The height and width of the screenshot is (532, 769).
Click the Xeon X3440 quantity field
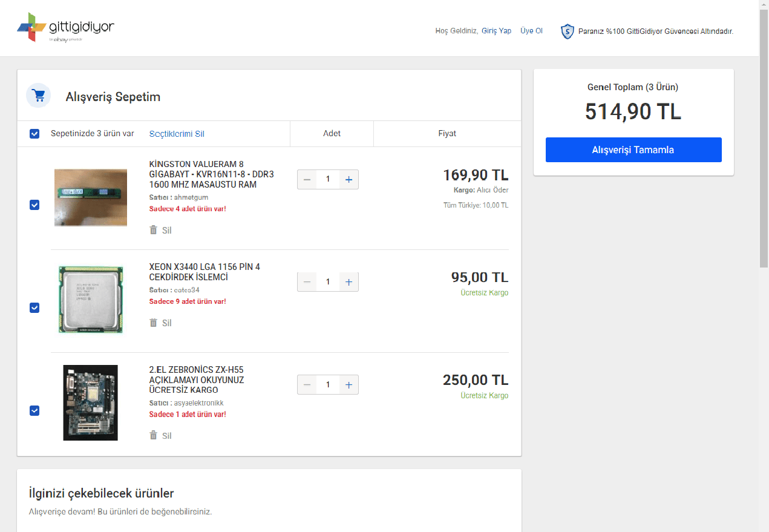pyautogui.click(x=328, y=282)
